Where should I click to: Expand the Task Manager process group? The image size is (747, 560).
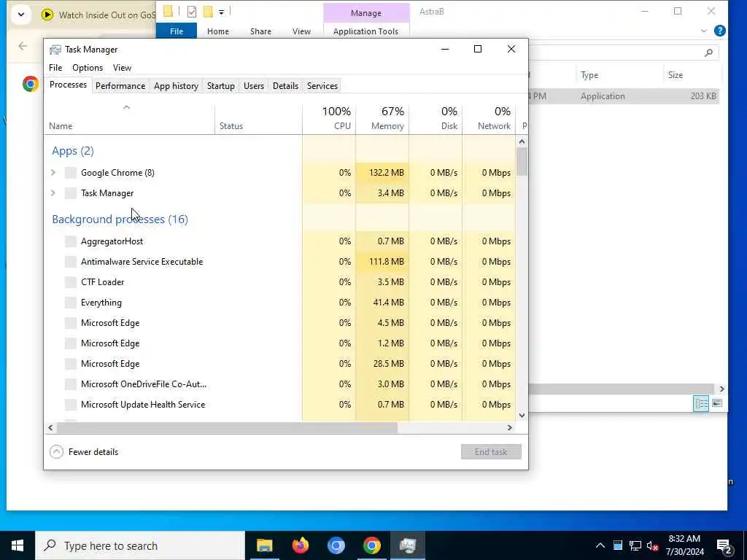tap(53, 193)
